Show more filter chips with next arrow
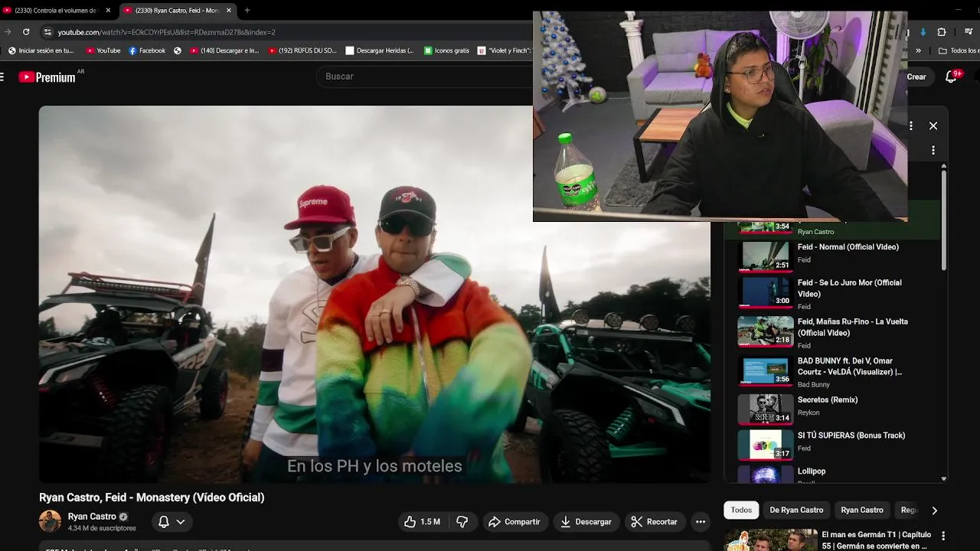 934,510
